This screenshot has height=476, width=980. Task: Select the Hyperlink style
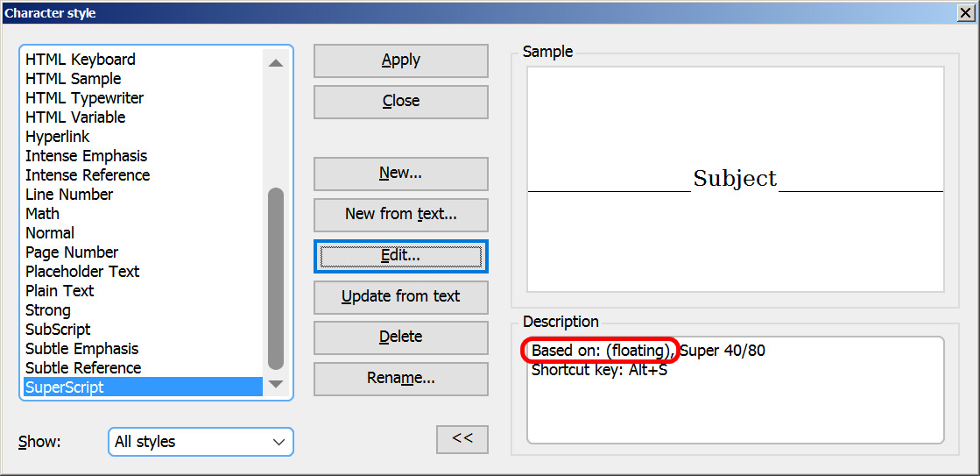(58, 137)
